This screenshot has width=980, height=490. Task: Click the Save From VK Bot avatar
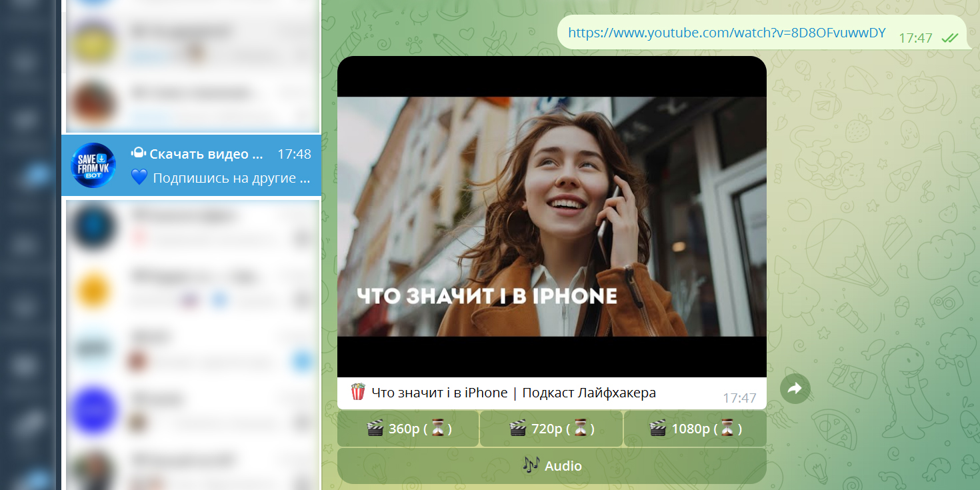(93, 165)
